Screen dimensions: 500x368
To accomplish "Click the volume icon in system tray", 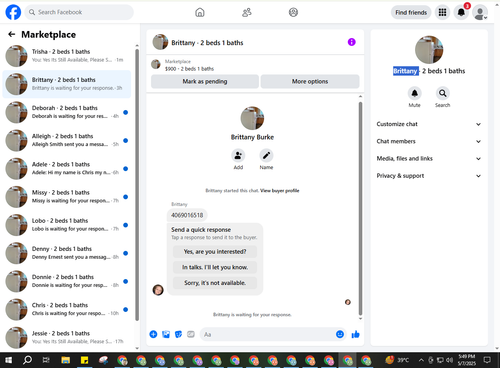I will [450, 360].
